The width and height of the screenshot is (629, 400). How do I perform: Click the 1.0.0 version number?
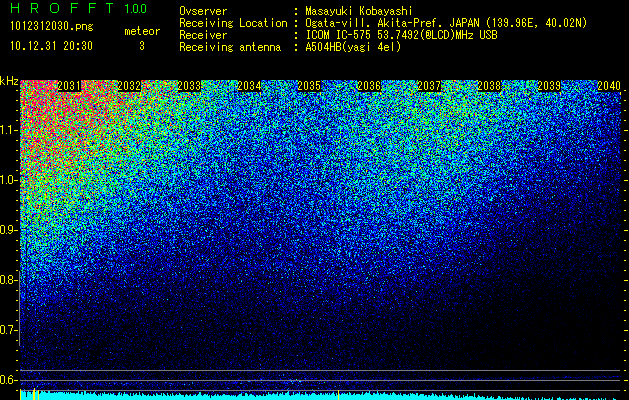pos(136,8)
